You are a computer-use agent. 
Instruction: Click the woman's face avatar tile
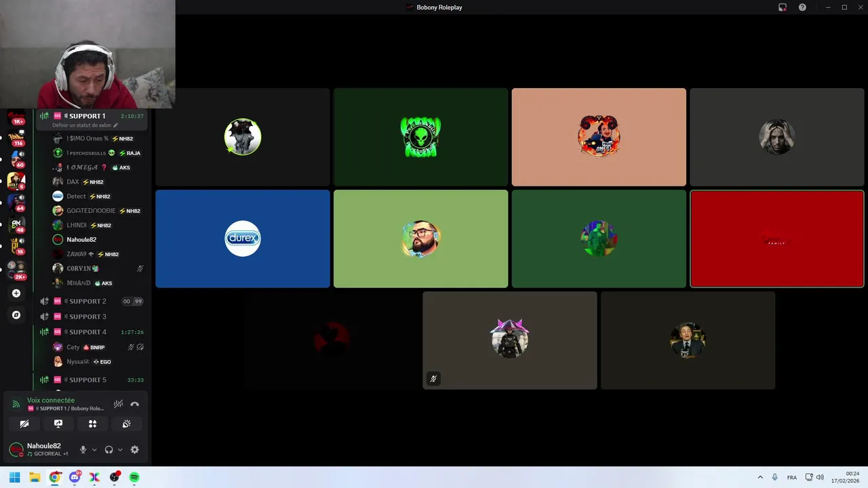pyautogui.click(x=777, y=137)
